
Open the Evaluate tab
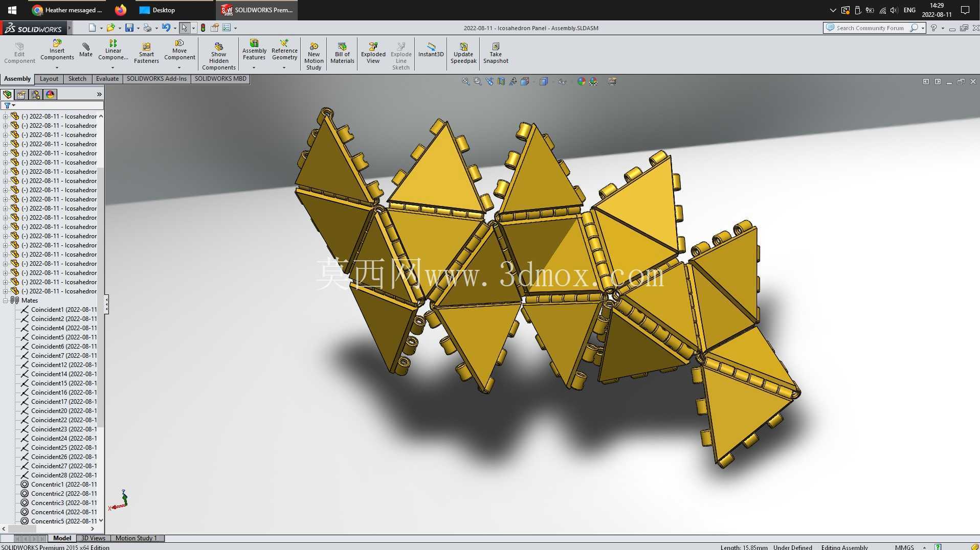click(x=107, y=79)
